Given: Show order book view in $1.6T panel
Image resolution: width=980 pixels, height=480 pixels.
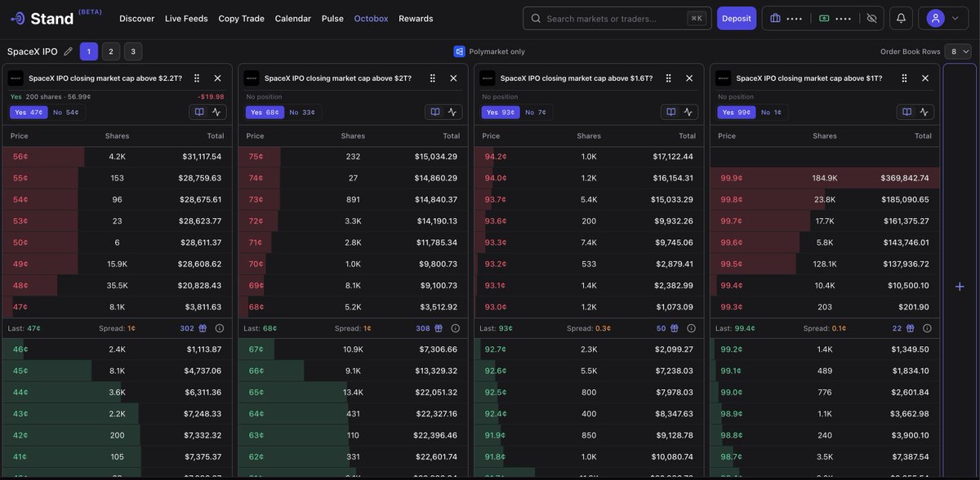Looking at the screenshot, I should [x=671, y=112].
